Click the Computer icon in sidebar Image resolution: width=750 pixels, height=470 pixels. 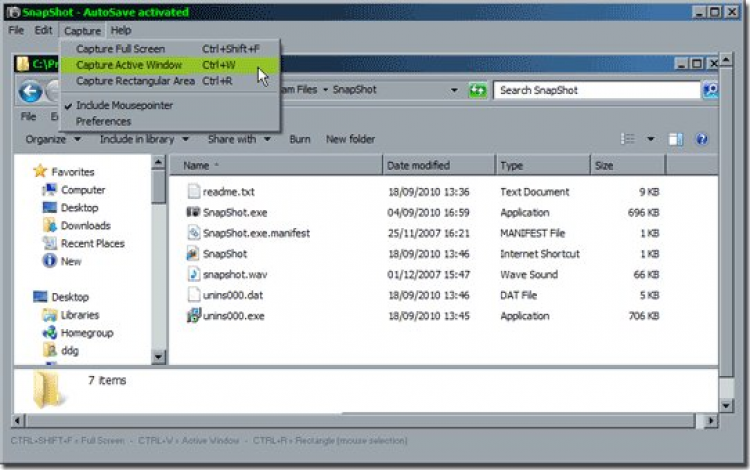click(49, 190)
